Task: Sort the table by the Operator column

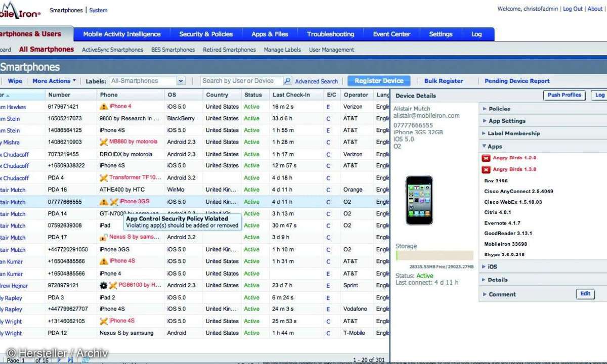Action: tap(356, 95)
